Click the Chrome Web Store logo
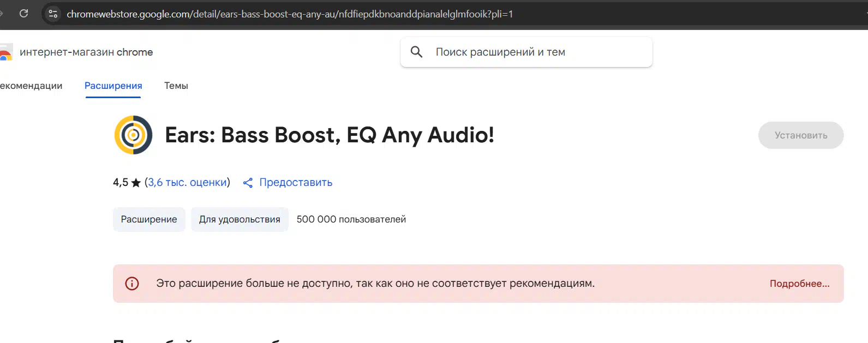 pos(5,52)
